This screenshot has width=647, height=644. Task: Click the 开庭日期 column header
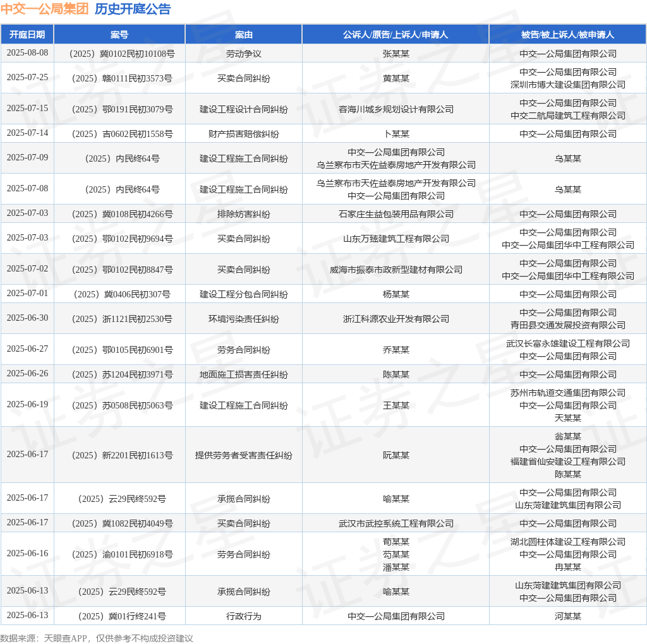(x=27, y=35)
